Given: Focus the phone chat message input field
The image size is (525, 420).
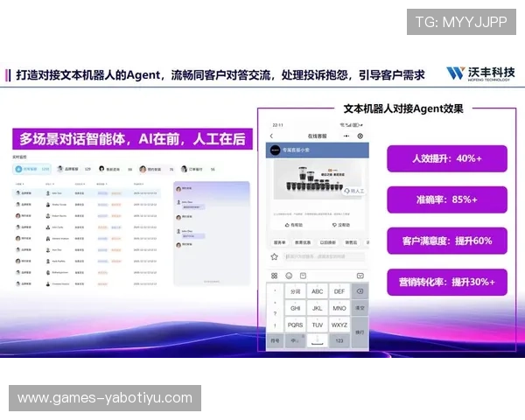Looking at the screenshot, I should 324,256.
